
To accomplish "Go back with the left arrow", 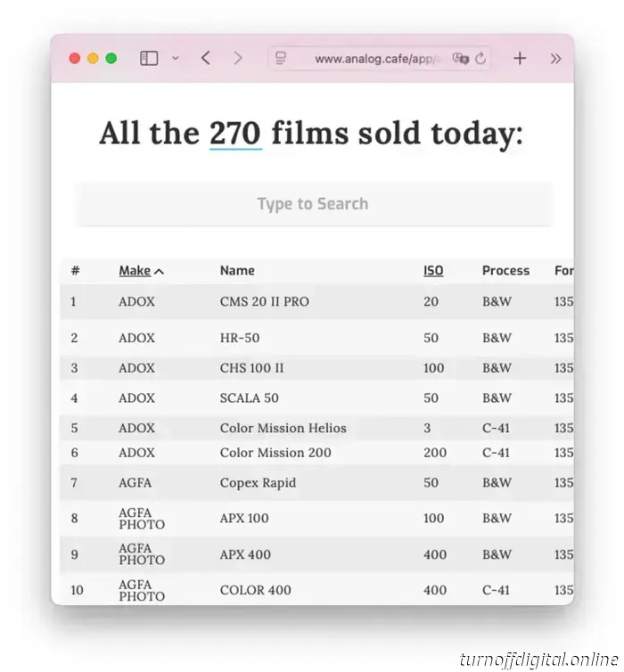I will point(206,58).
